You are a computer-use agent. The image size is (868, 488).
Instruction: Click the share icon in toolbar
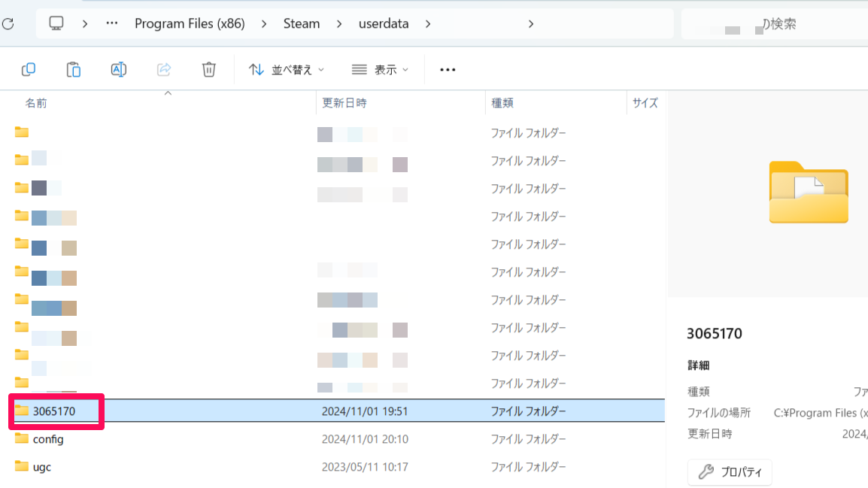164,69
